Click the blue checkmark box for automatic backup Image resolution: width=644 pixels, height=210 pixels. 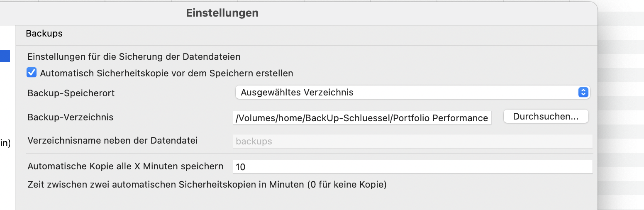pos(32,73)
